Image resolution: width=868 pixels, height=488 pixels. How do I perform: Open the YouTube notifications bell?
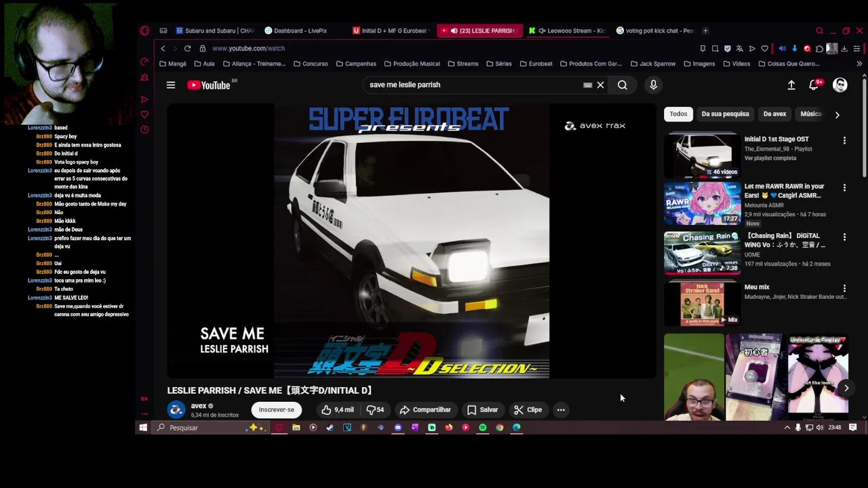pos(814,85)
